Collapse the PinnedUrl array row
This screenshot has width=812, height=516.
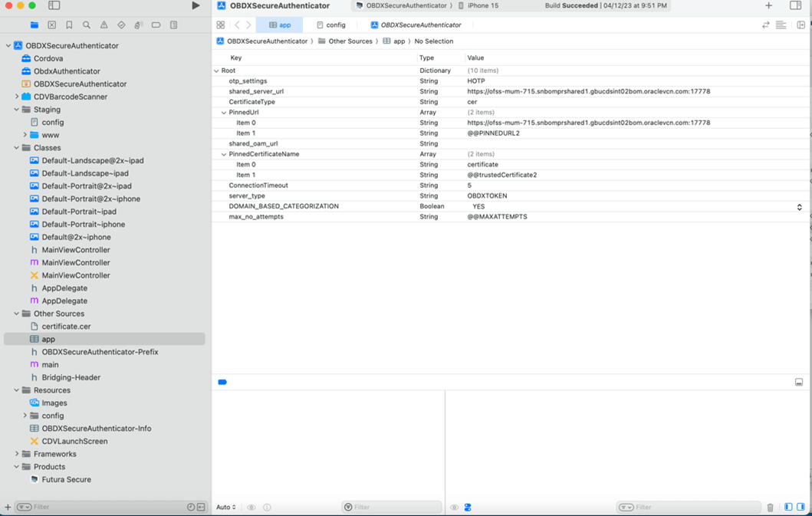[x=224, y=113]
